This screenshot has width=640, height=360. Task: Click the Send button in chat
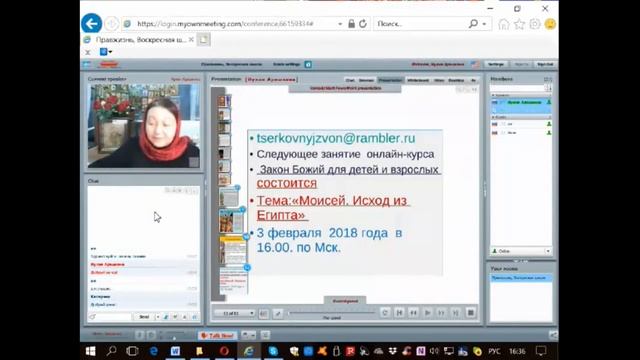click(x=144, y=317)
